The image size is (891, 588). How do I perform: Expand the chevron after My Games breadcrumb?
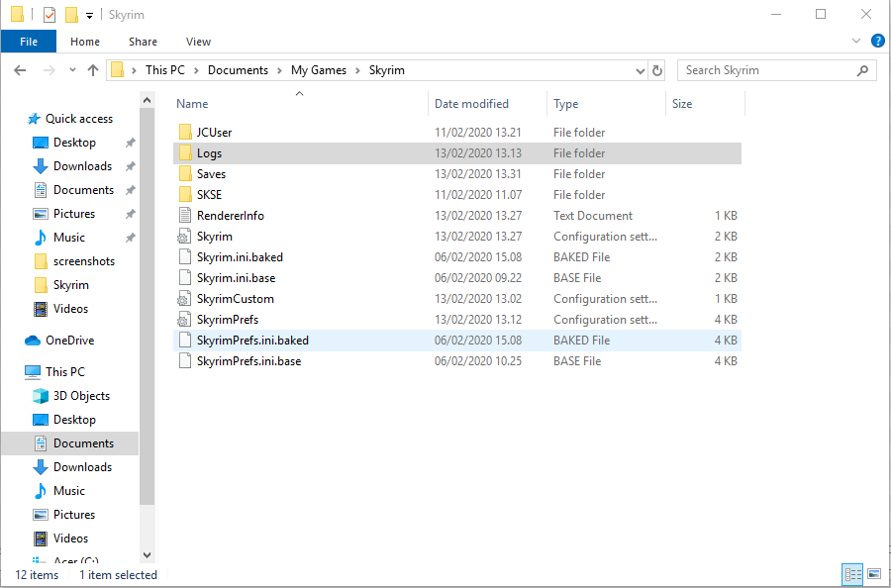[x=358, y=70]
